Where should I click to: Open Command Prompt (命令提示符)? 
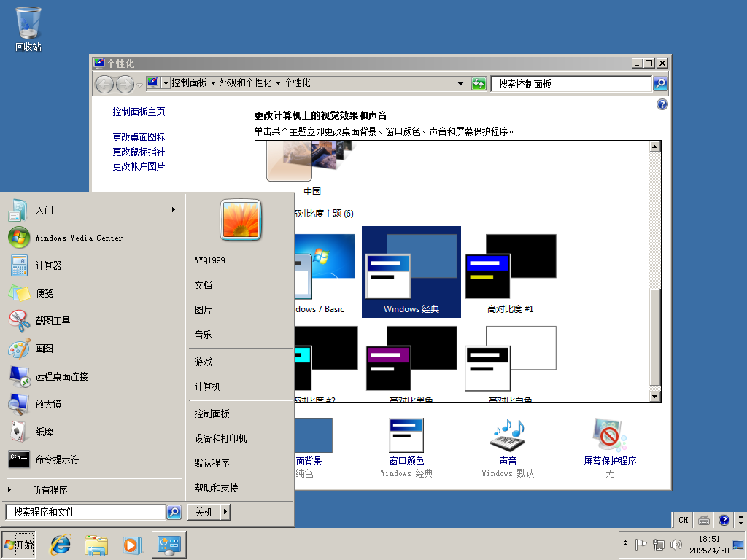pos(93,459)
